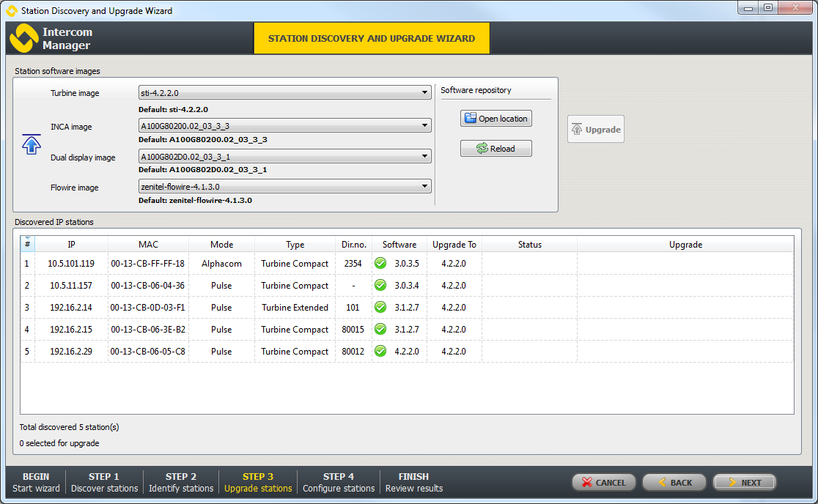818x504 pixels.
Task: Click green check status icon for 192.16.2.29
Action: pos(380,352)
